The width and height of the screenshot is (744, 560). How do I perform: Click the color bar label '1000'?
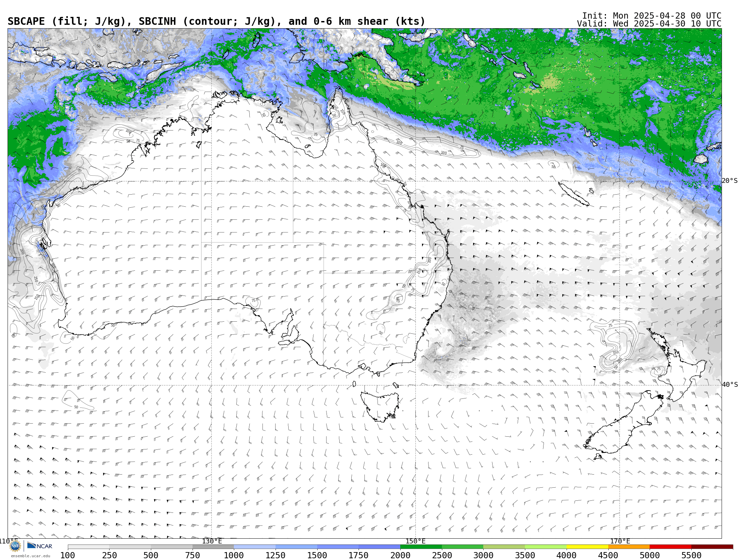pos(234,556)
